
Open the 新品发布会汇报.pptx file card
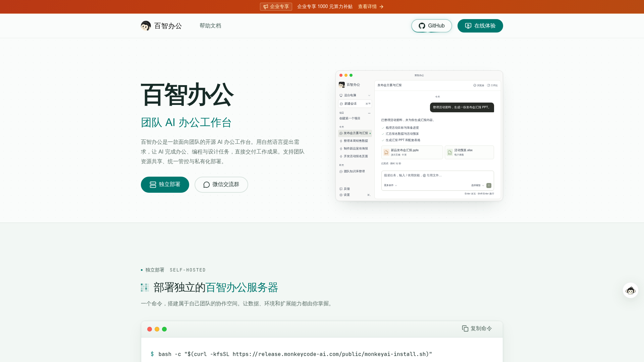click(412, 153)
